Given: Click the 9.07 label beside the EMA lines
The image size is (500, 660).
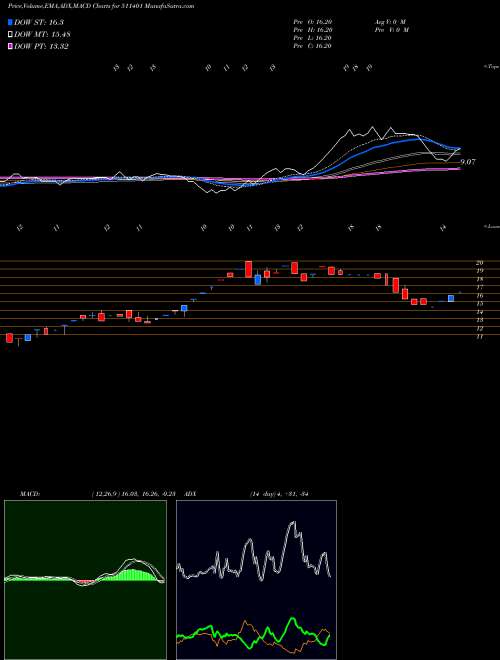Looking at the screenshot, I should (x=468, y=162).
